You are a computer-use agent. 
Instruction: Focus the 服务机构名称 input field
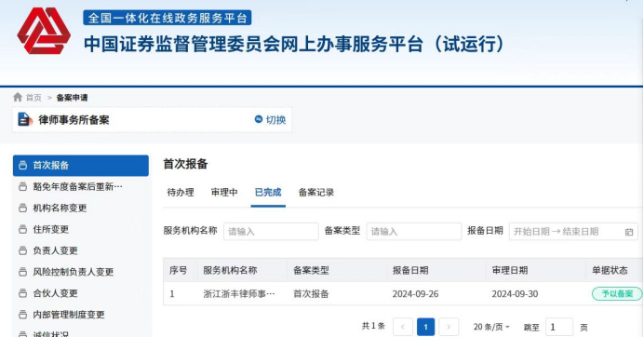271,232
